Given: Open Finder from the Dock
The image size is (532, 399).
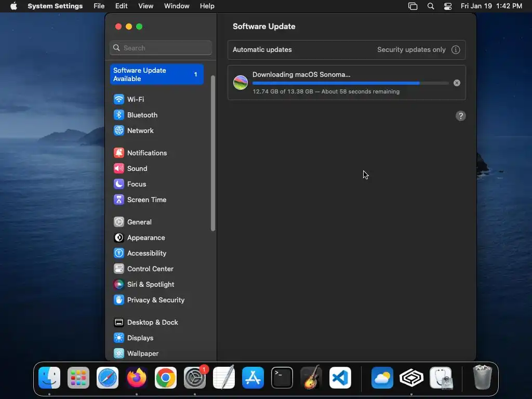Looking at the screenshot, I should point(49,378).
